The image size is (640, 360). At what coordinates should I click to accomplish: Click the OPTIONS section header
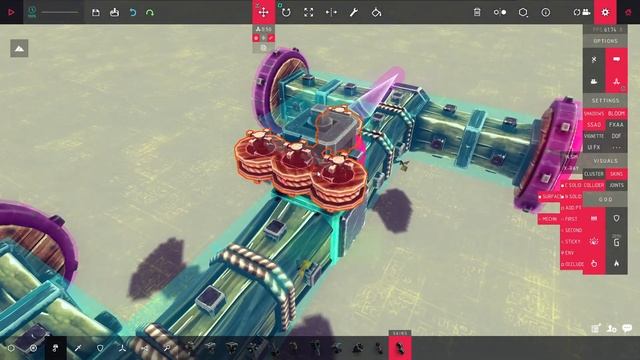click(x=605, y=41)
